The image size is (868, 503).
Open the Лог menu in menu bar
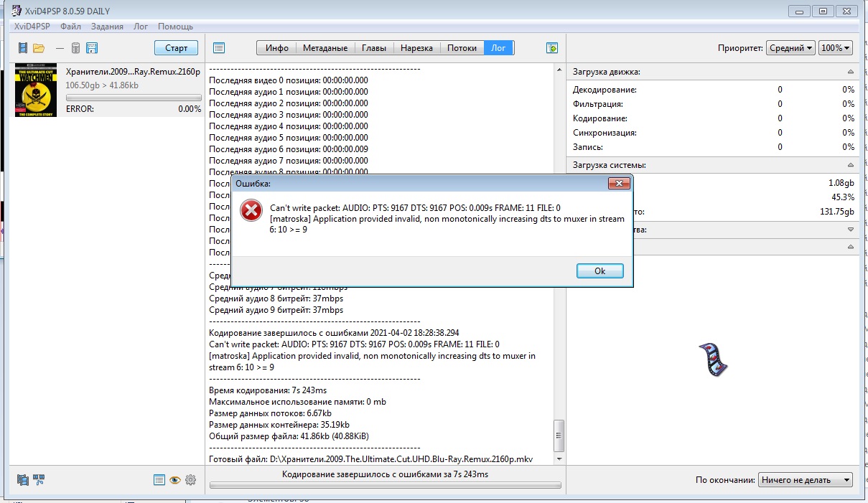pyautogui.click(x=141, y=27)
